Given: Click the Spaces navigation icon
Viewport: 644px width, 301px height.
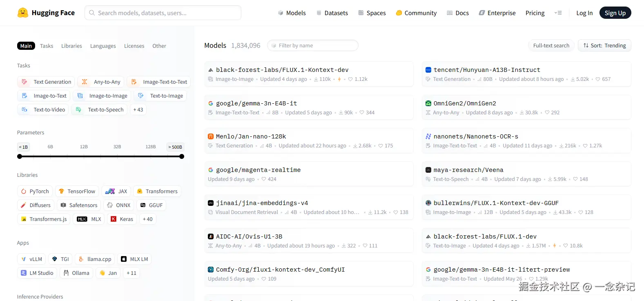Looking at the screenshot, I should [361, 13].
